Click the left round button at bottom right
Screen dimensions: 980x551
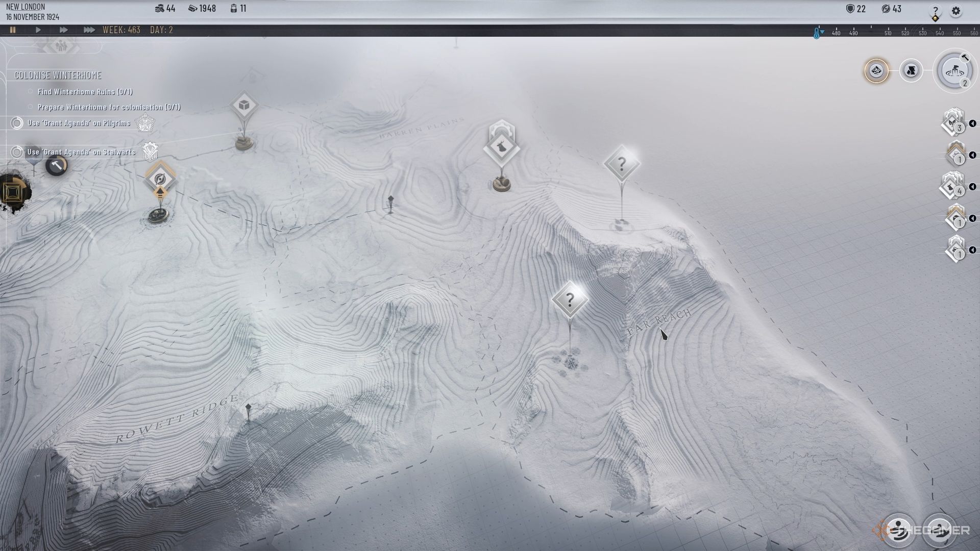(899, 530)
